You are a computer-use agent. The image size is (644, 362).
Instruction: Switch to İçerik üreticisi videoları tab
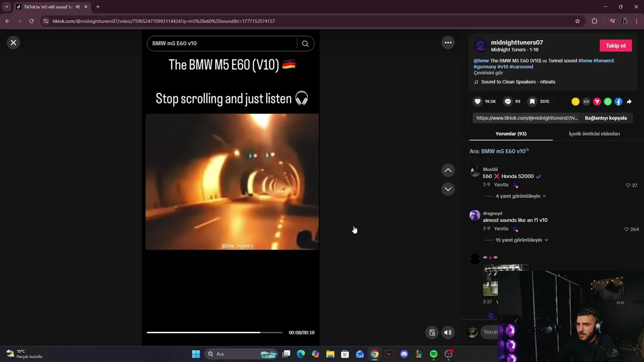(594, 134)
